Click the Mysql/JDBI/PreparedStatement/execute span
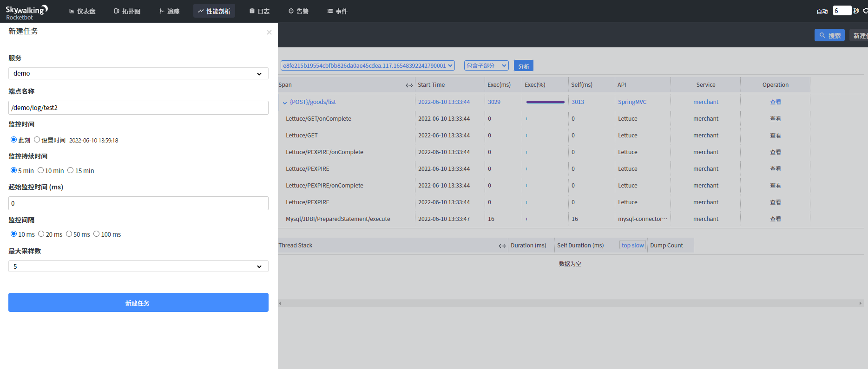Image resolution: width=868 pixels, height=369 pixels. pyautogui.click(x=338, y=219)
